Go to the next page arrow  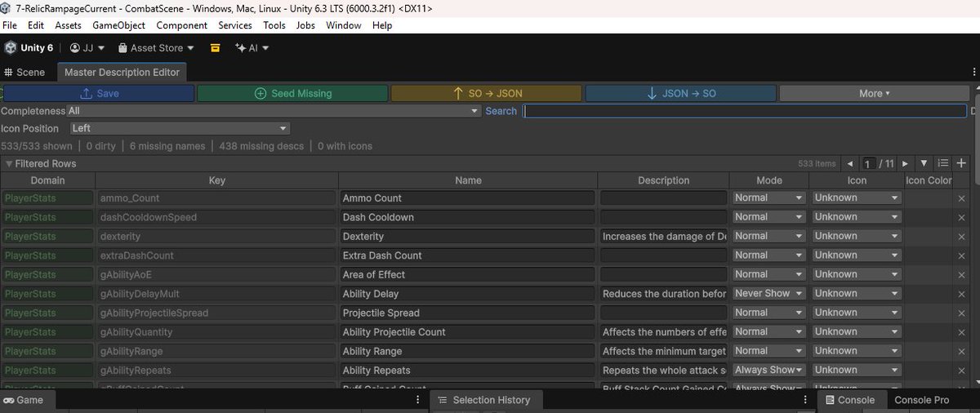coord(905,163)
